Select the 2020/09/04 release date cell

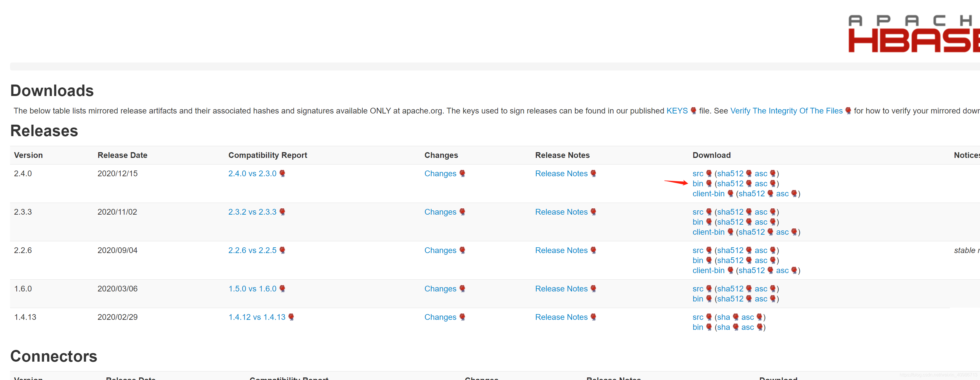point(117,250)
